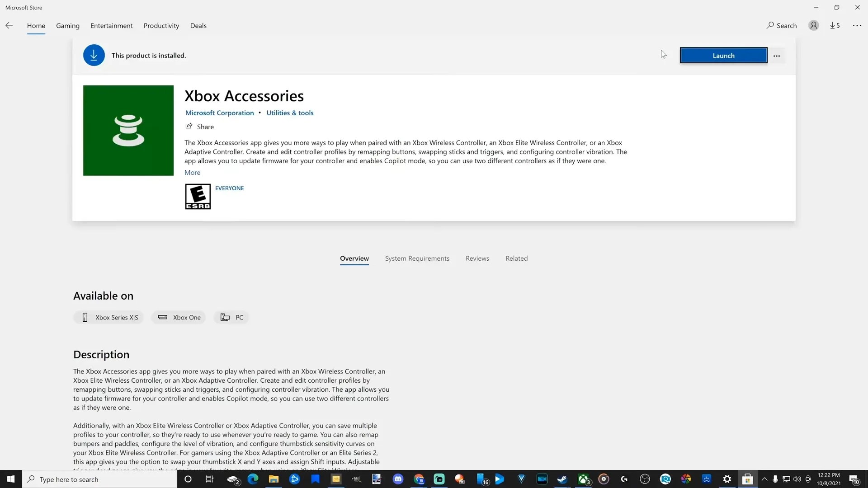Click the Type here to search box
868x488 pixels.
point(99,479)
